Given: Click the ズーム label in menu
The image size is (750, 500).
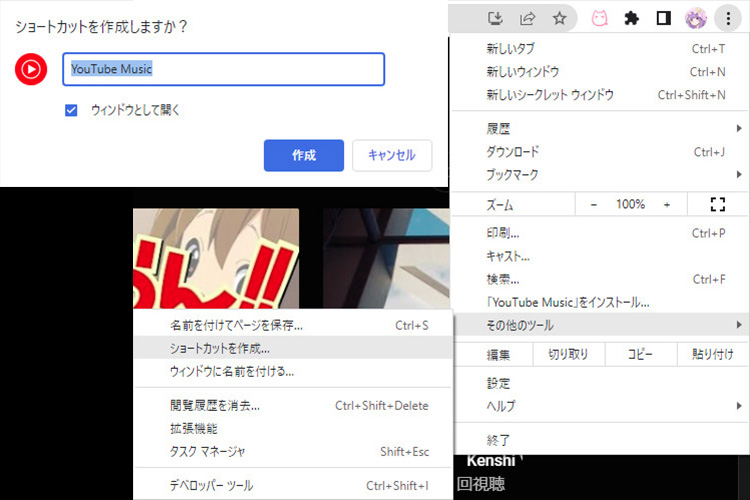Looking at the screenshot, I should coord(500,205).
